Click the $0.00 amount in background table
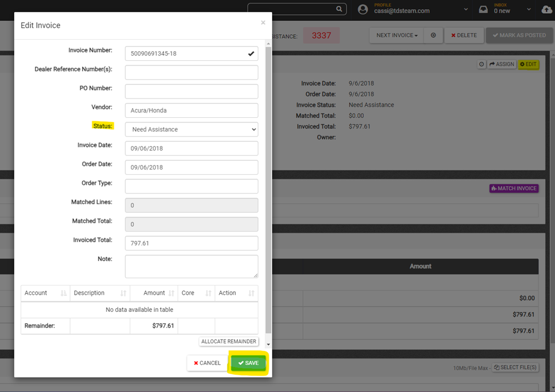The width and height of the screenshot is (555, 392). tap(527, 298)
